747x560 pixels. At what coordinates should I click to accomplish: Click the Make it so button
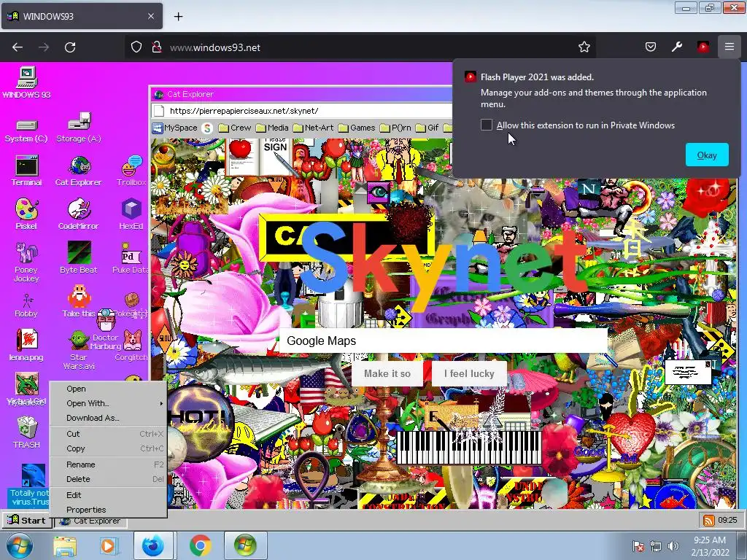387,374
